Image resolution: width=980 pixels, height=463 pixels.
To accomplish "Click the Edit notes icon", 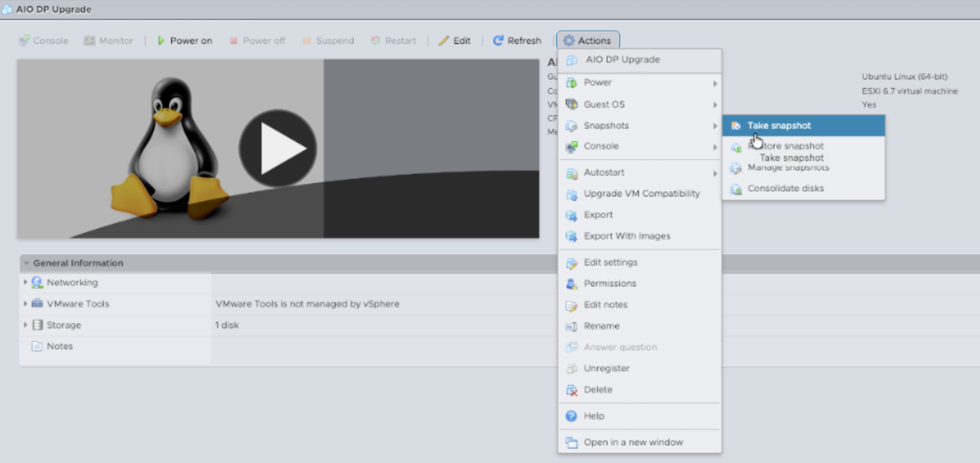I will point(571,305).
